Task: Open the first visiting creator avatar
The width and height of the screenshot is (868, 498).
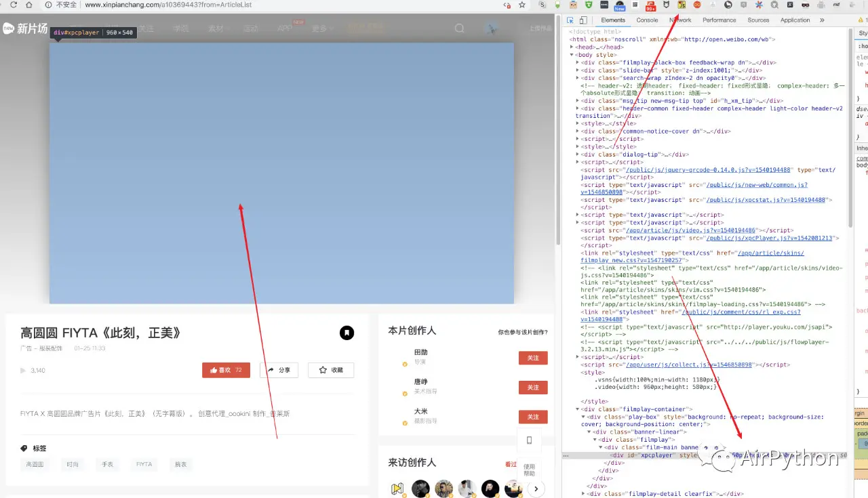Action: point(397,489)
